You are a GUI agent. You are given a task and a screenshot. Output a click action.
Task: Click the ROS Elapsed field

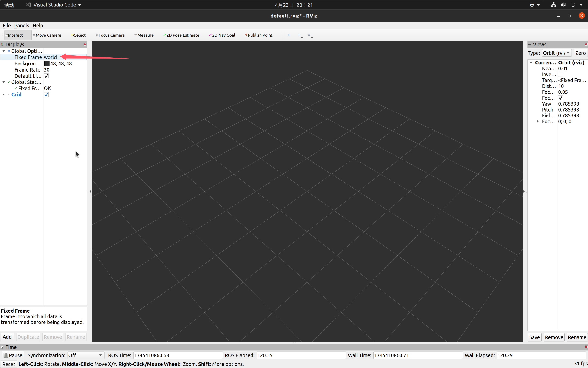click(x=301, y=355)
